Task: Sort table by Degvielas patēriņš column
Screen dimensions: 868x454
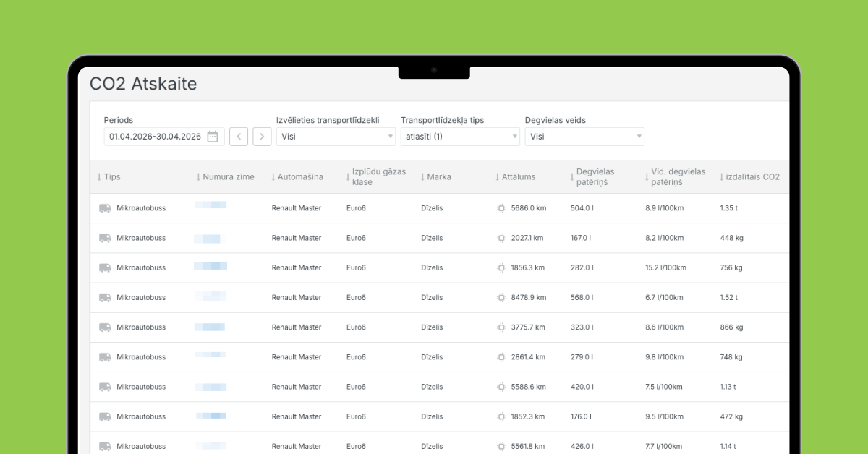Action: [592, 177]
